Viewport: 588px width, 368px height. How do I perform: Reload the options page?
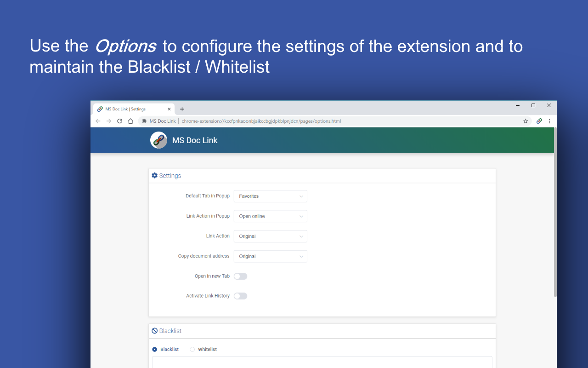tap(119, 121)
